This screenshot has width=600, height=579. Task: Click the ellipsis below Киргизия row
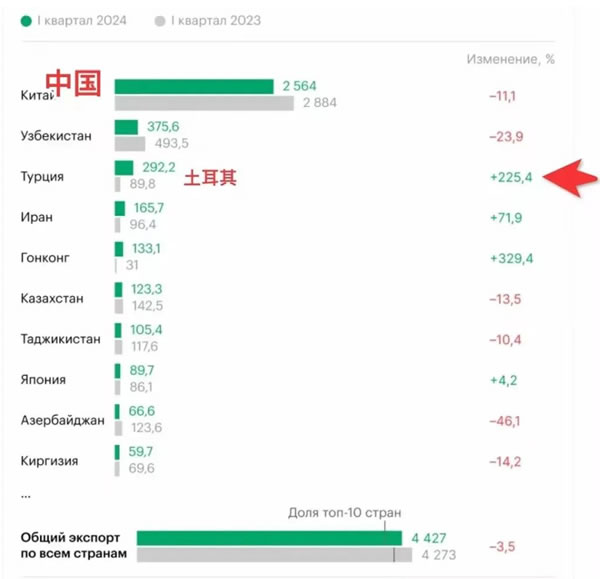pos(26,497)
